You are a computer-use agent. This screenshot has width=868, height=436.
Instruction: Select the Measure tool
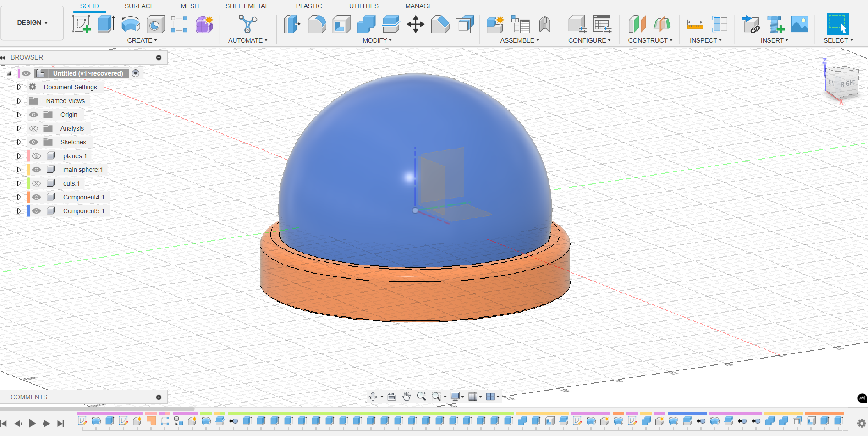point(695,24)
